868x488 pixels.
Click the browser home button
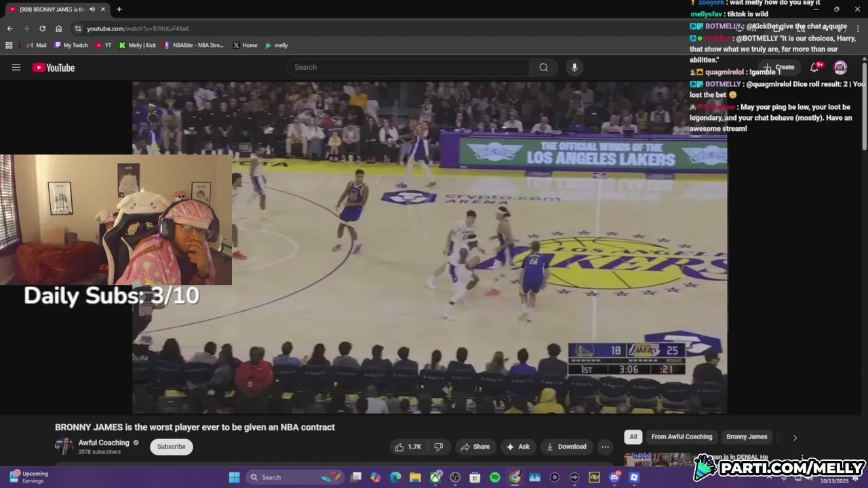click(x=59, y=28)
